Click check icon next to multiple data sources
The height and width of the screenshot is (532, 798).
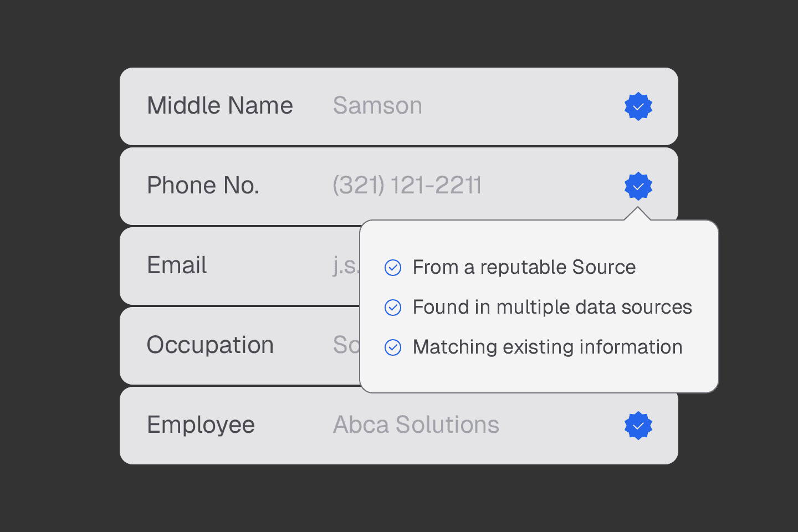pos(393,308)
